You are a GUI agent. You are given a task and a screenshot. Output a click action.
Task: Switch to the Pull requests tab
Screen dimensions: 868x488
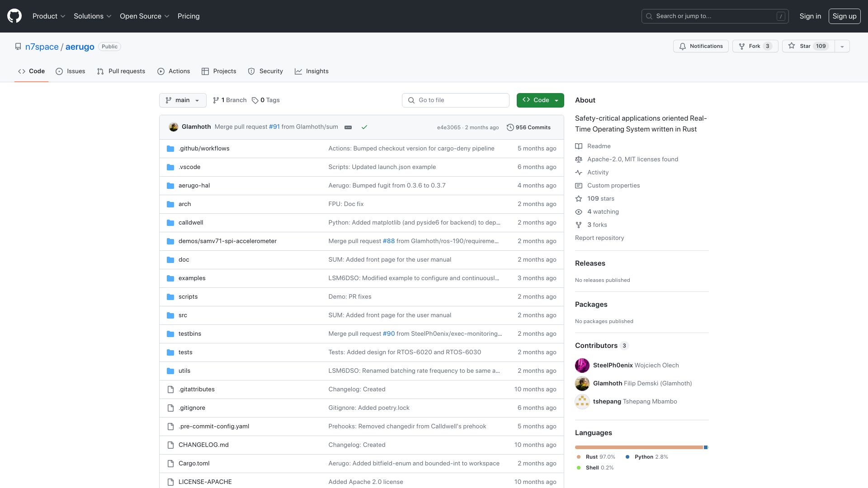(x=121, y=71)
